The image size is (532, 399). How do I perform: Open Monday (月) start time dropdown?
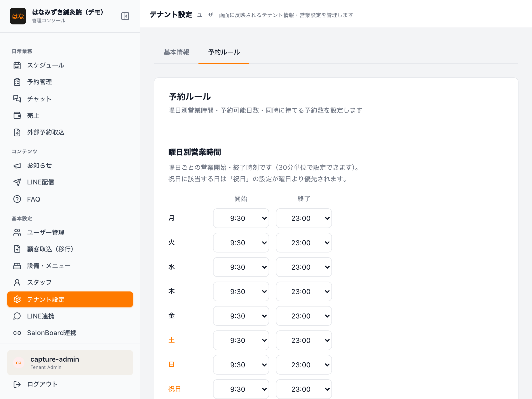tap(241, 218)
